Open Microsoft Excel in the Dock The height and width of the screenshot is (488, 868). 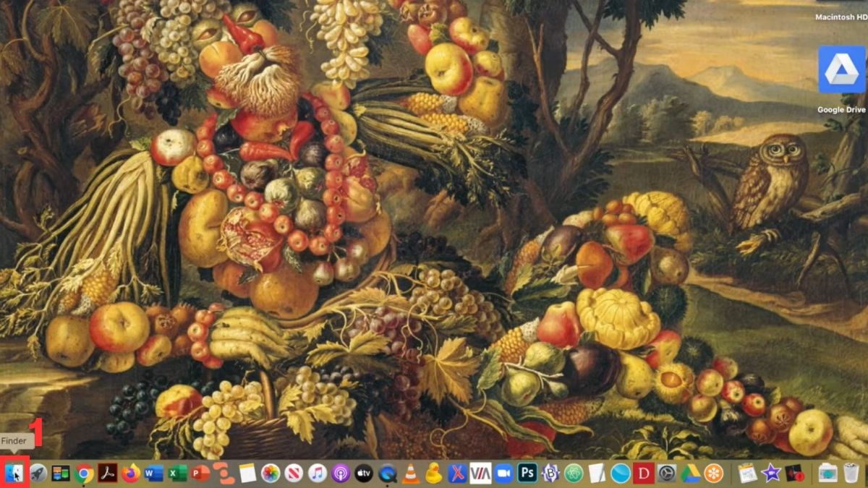177,474
